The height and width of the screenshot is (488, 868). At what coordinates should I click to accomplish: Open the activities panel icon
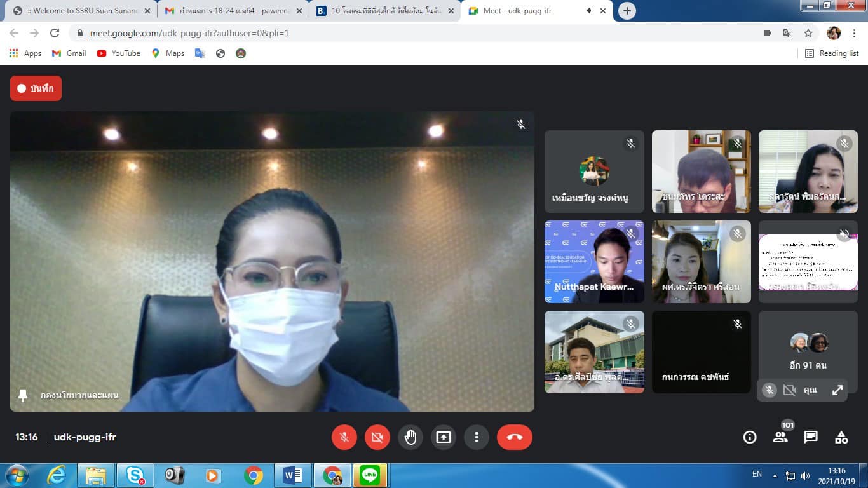coord(841,437)
